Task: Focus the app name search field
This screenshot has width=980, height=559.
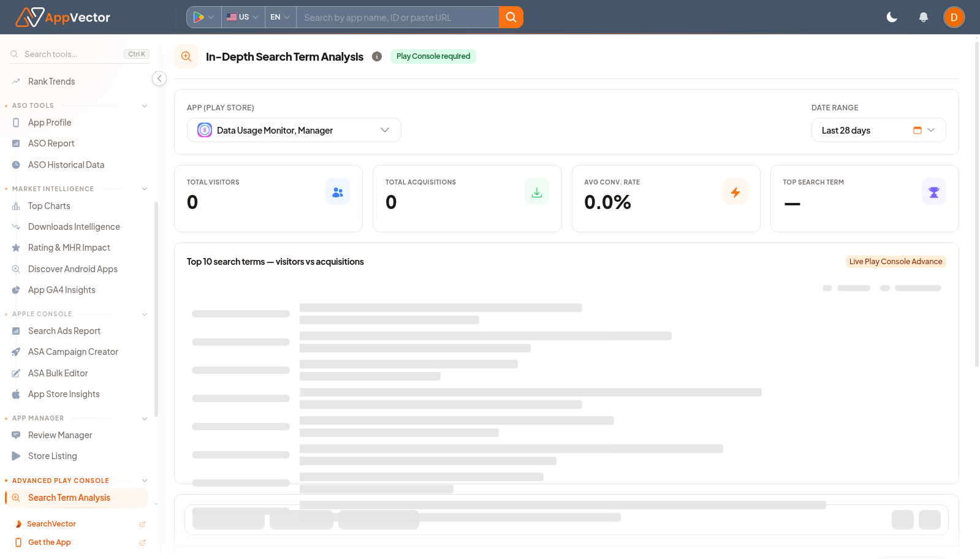Action: [398, 17]
